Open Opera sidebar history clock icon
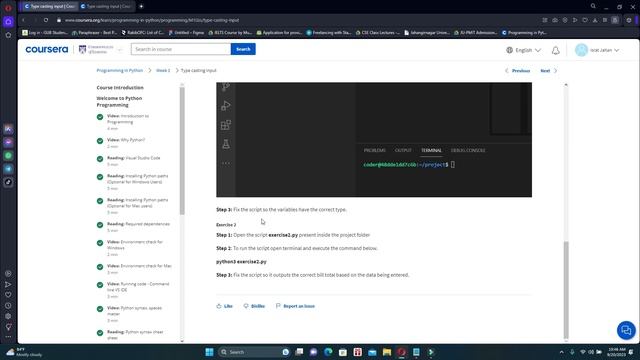This screenshot has width=640, height=360. pos(8,305)
